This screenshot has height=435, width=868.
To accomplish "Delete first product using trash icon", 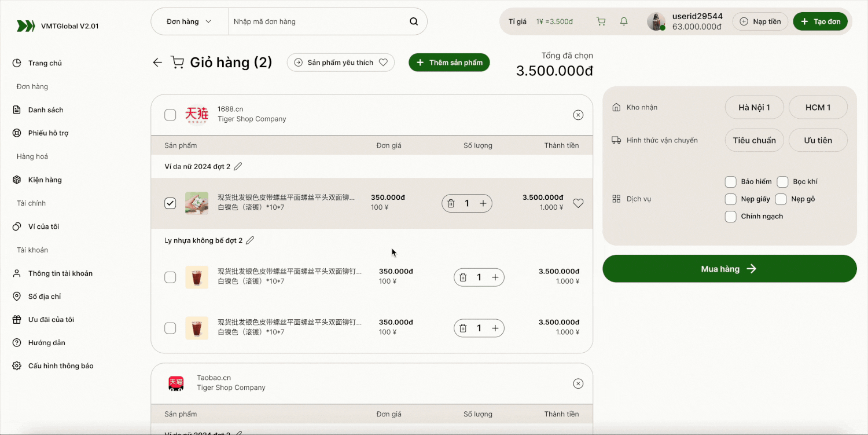I will point(451,203).
